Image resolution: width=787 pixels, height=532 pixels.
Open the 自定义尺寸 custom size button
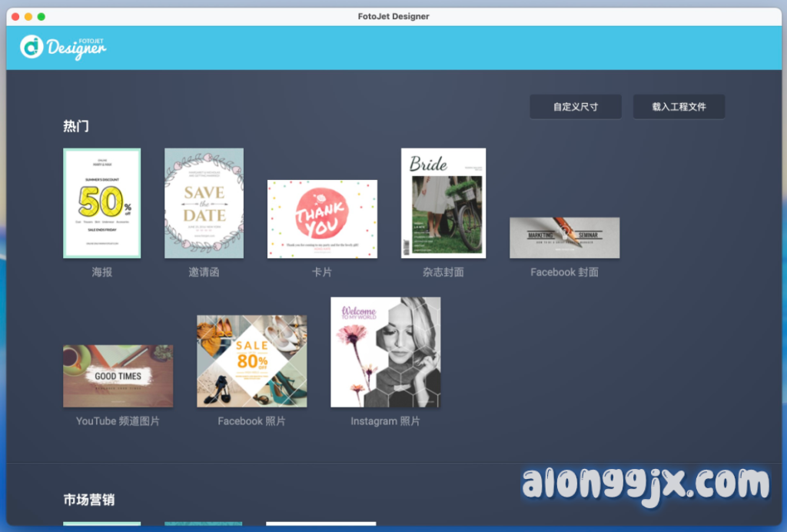pos(575,107)
